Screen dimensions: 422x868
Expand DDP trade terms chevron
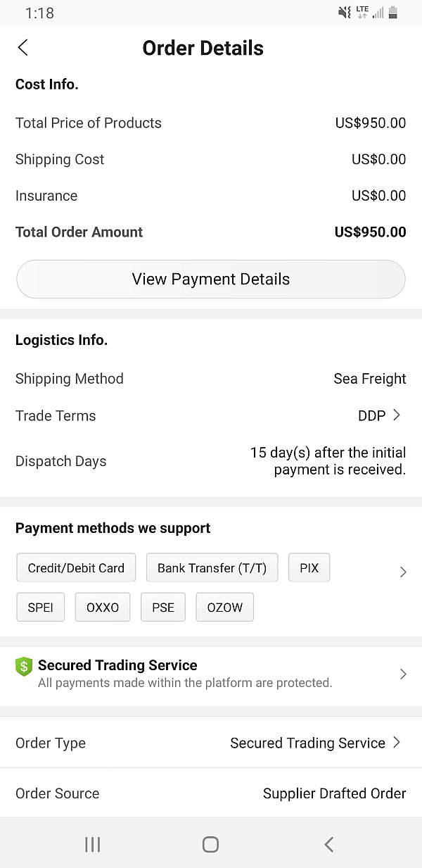pyautogui.click(x=397, y=415)
